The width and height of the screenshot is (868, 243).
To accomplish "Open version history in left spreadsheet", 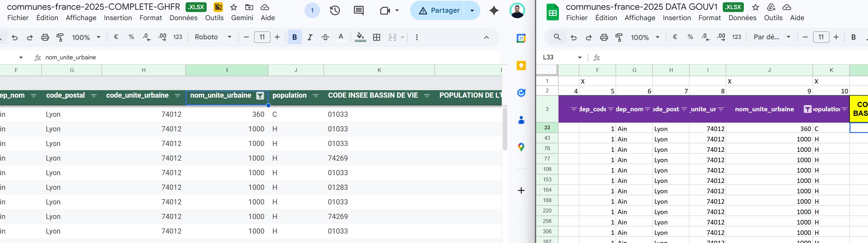I will pos(335,10).
